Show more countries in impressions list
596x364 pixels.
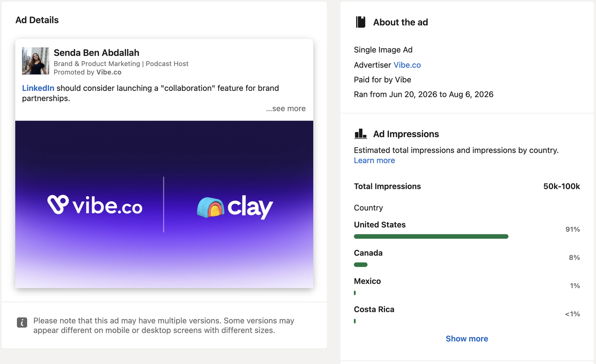click(467, 339)
